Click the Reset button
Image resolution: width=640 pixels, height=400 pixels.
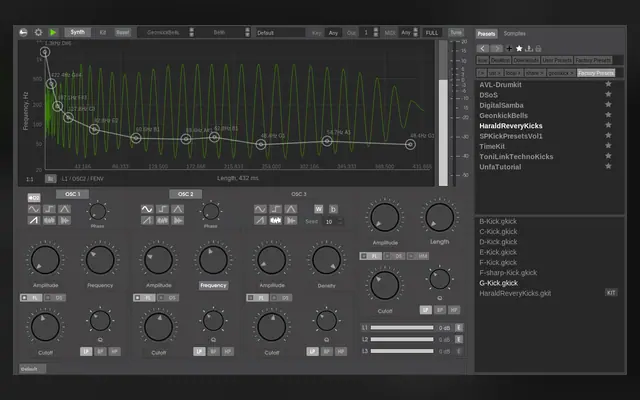(122, 32)
